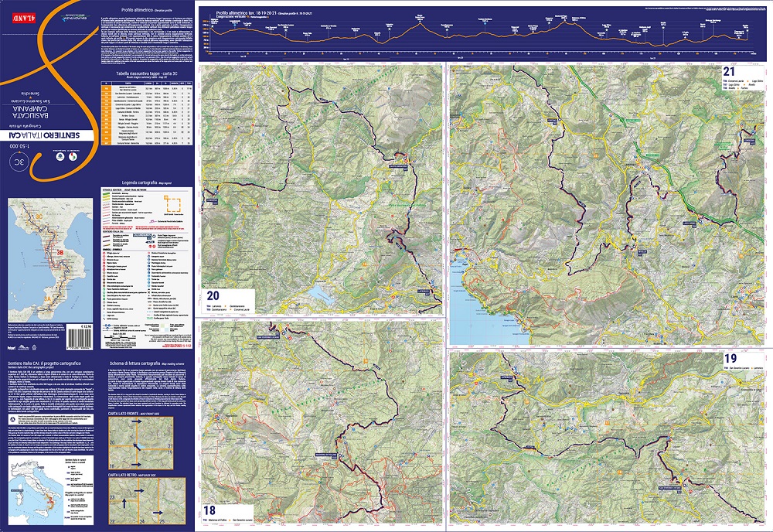Open the Carta Lato Fronte schematic thumbnail
This screenshot has width=773, height=532.
[146, 443]
